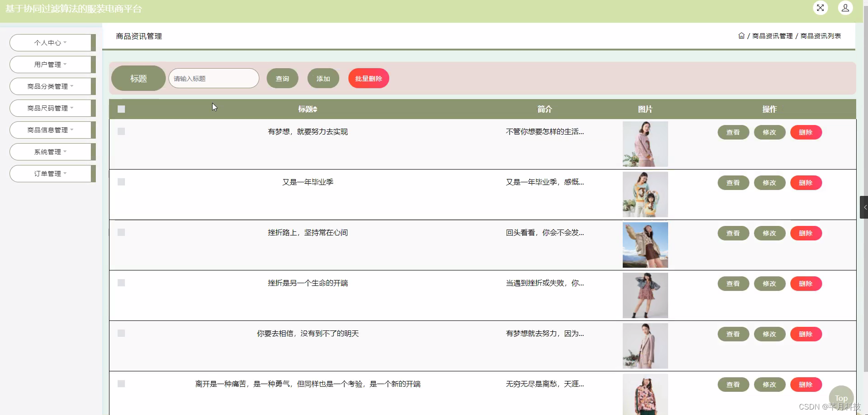Click the red 批量删除 button
The image size is (868, 415).
click(x=368, y=78)
